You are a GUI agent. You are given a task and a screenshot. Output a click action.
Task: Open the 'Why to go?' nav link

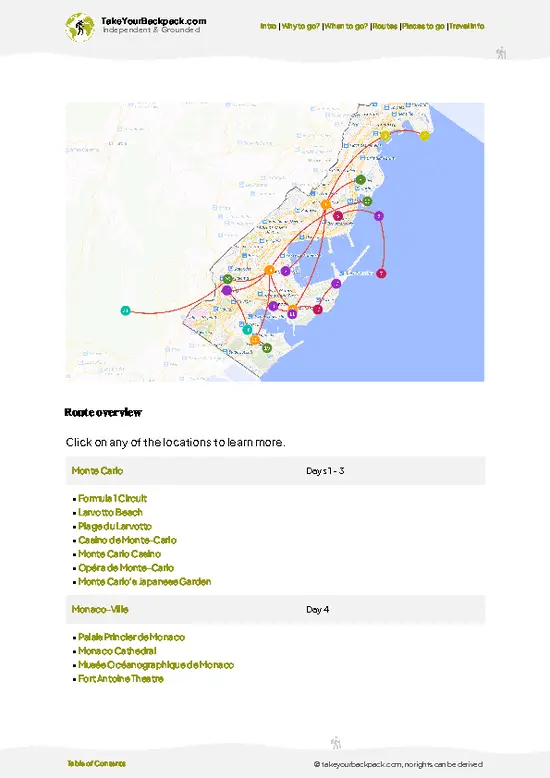[x=301, y=26]
